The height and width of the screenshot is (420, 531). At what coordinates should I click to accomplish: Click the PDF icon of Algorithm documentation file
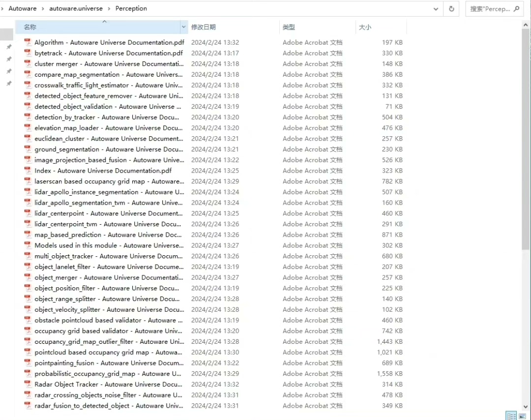click(28, 42)
